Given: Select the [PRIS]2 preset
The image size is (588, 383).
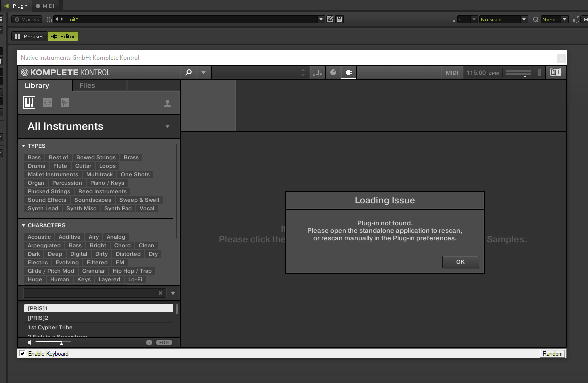Looking at the screenshot, I should click(x=99, y=318).
